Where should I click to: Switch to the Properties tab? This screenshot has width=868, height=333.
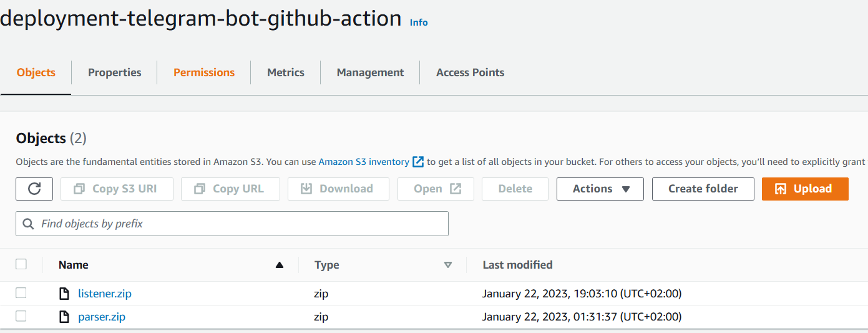point(114,72)
